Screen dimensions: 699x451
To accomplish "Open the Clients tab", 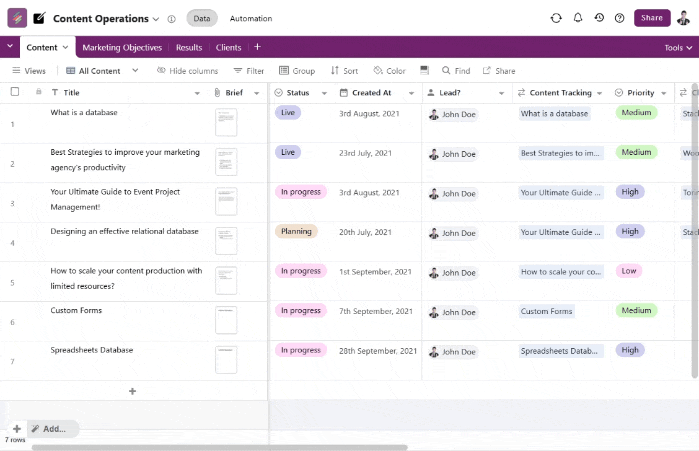I will point(229,47).
